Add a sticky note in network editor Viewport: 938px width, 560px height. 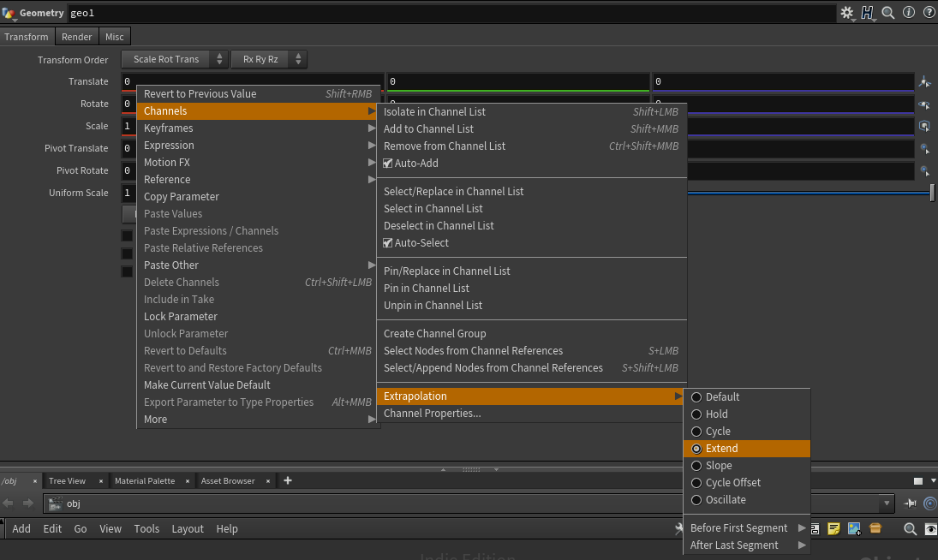coord(833,528)
